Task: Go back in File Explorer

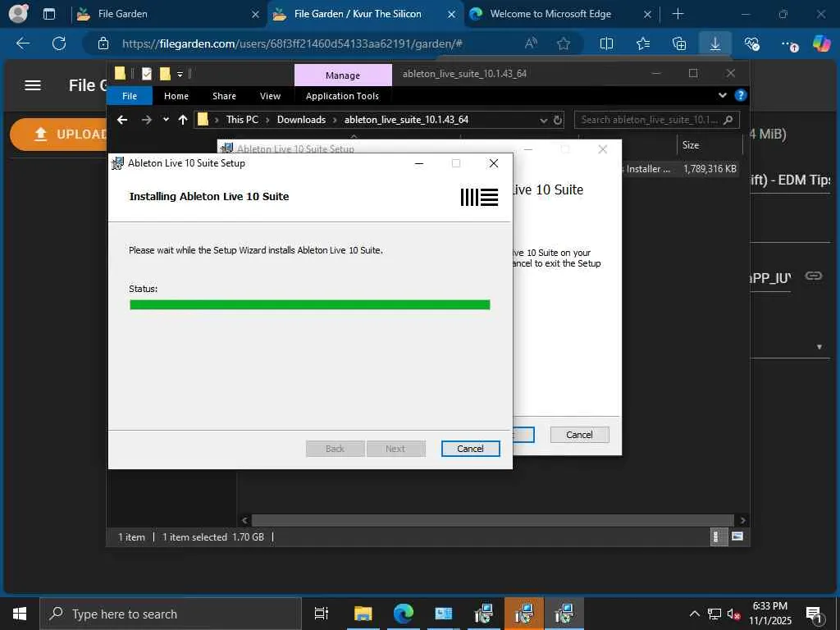Action: (x=122, y=120)
